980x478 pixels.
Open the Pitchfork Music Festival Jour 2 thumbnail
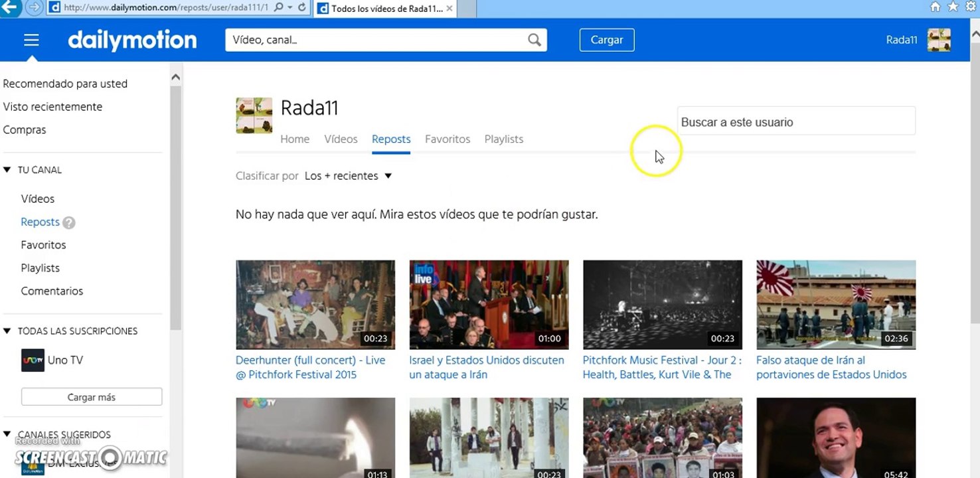tap(663, 305)
